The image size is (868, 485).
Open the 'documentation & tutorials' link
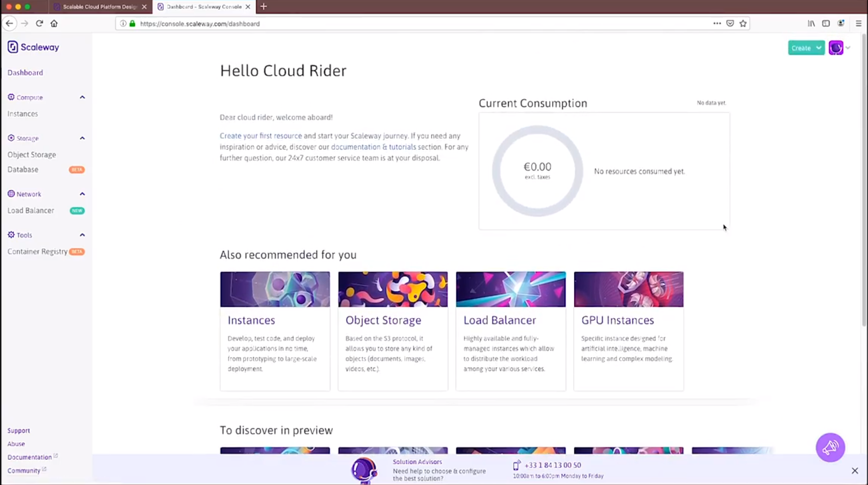pos(374,147)
